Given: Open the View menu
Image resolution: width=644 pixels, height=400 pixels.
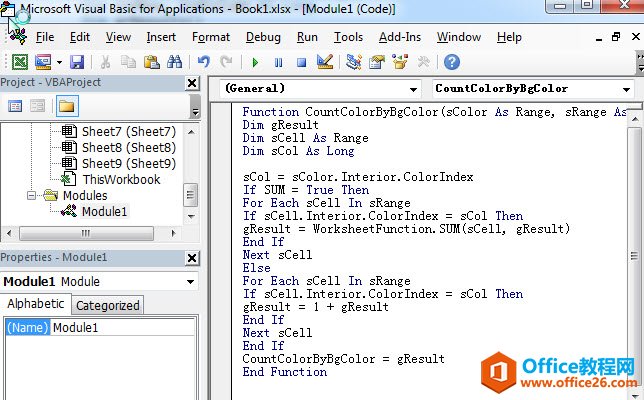Looking at the screenshot, I should (x=118, y=37).
